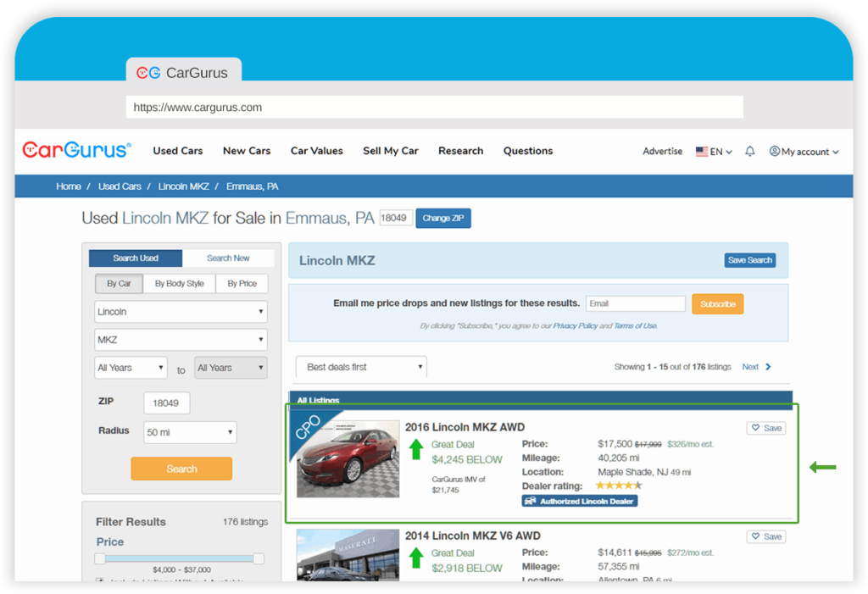
Task: Switch to the Search New tab
Action: point(228,258)
